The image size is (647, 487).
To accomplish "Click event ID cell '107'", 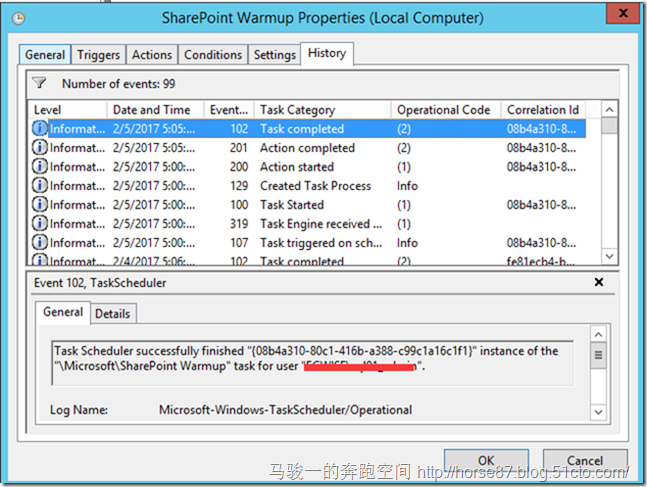I will click(x=239, y=243).
